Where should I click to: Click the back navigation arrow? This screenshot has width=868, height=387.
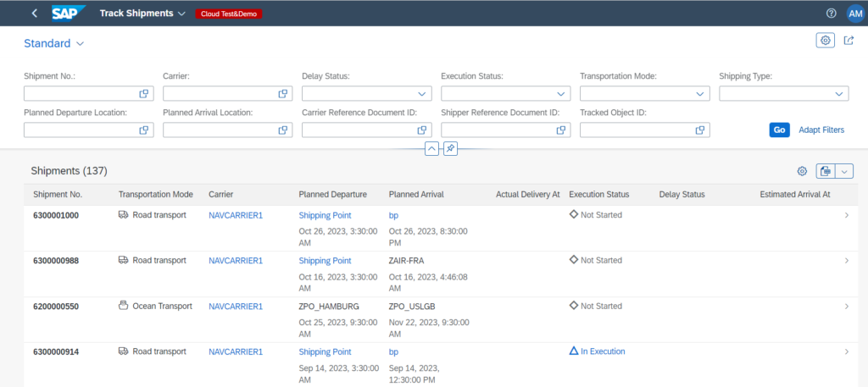click(34, 14)
